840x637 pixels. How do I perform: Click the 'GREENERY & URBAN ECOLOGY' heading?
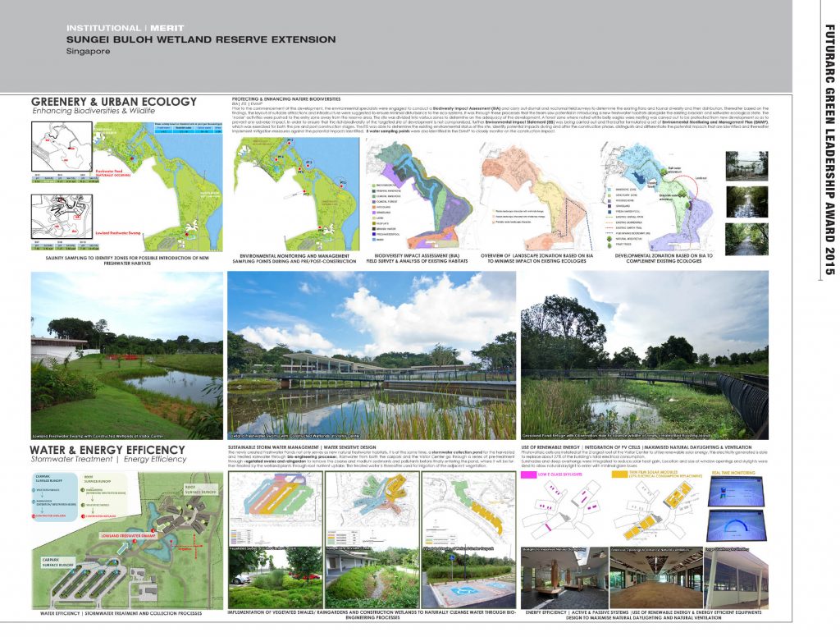(113, 101)
